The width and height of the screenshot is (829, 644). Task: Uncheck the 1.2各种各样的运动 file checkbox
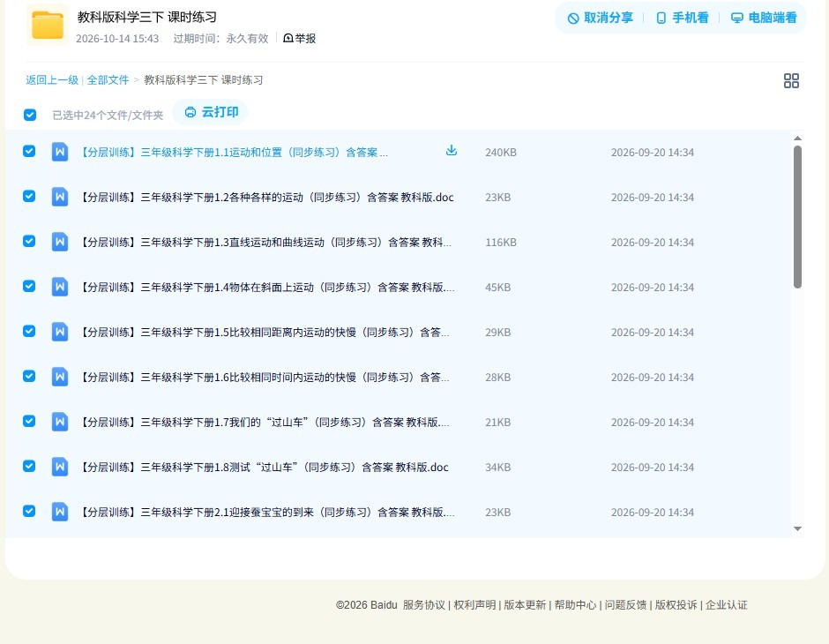click(x=29, y=196)
